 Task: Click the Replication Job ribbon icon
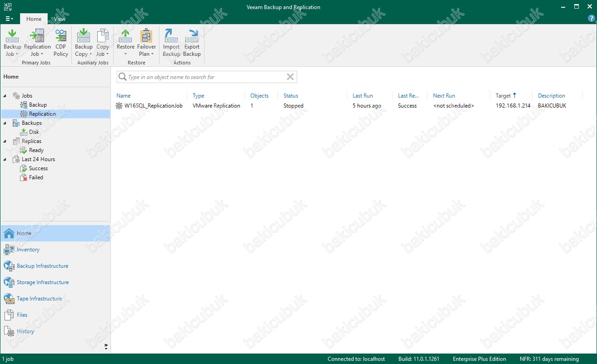[37, 35]
